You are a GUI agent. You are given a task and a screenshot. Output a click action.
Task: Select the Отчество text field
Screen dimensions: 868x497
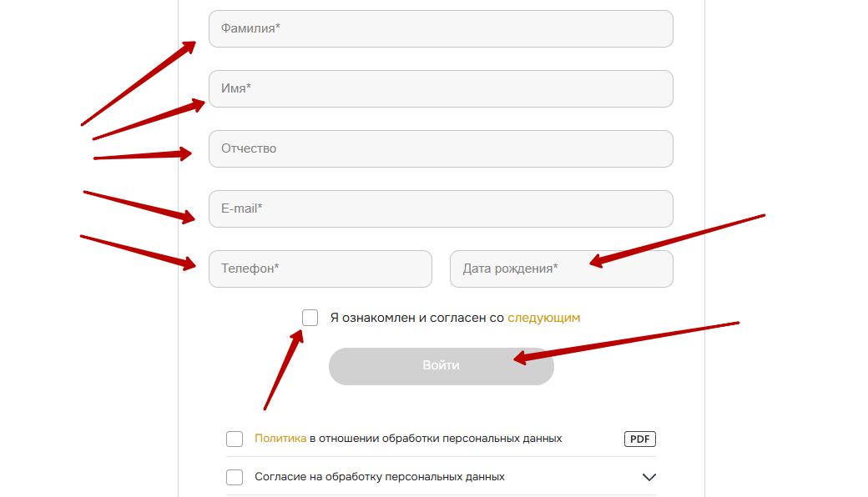coord(441,148)
